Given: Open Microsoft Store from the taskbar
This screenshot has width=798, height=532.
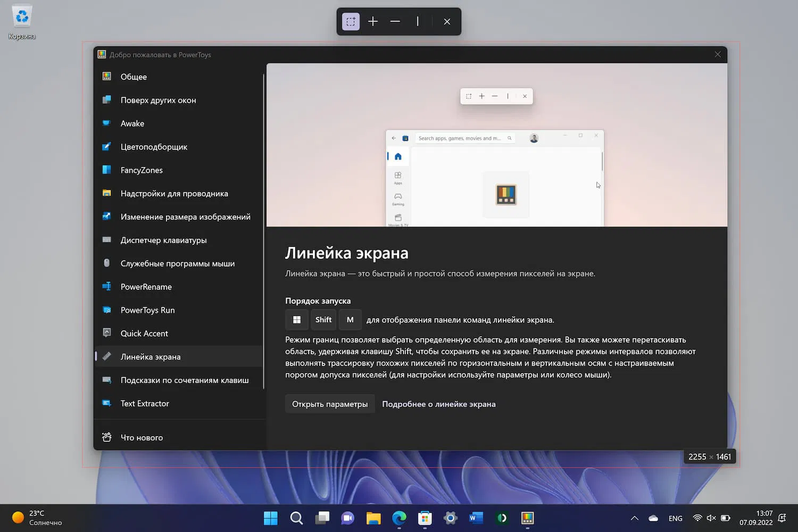Looking at the screenshot, I should pyautogui.click(x=425, y=518).
